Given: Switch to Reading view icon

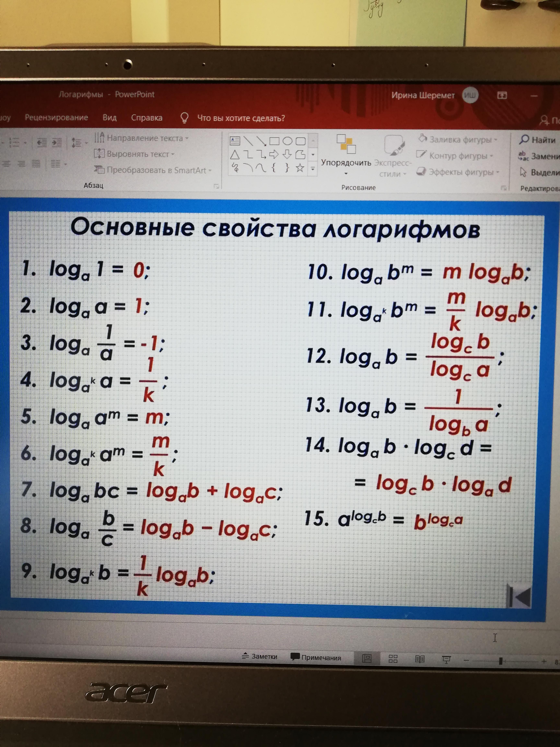Looking at the screenshot, I should coord(420,659).
